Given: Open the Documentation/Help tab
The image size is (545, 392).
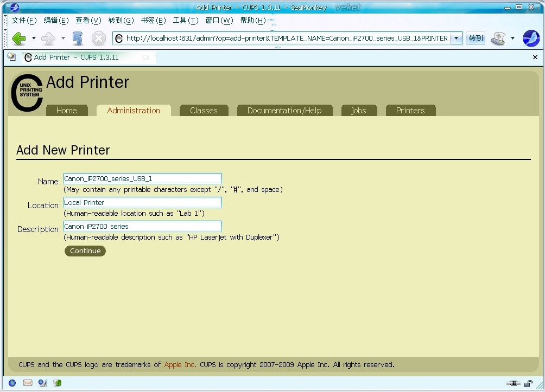Looking at the screenshot, I should pos(284,111).
